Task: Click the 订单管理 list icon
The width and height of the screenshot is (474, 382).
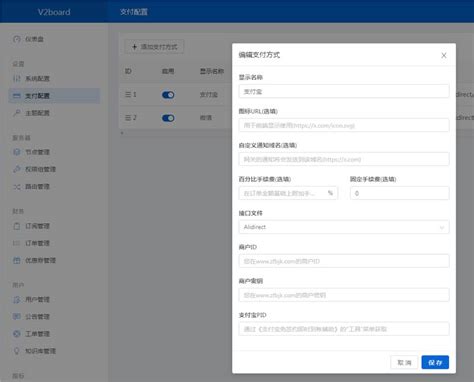Action: [17, 243]
